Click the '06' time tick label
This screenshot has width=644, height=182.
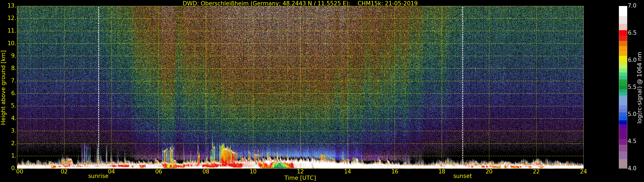click(x=159, y=172)
